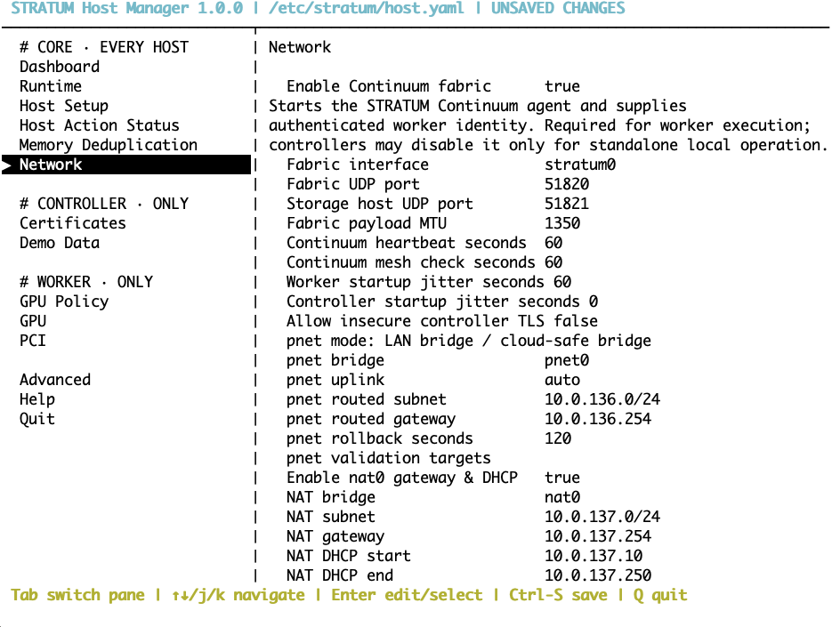The image size is (840, 627).
Task: Click the Ctrl-S save hint
Action: coord(558,595)
